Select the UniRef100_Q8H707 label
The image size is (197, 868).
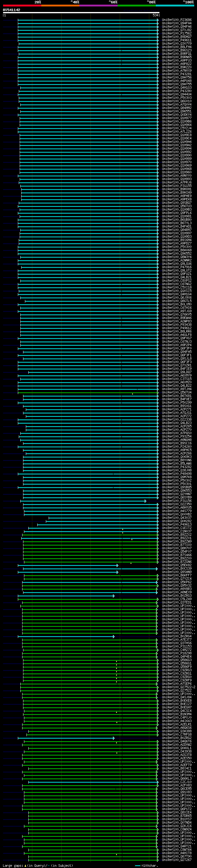176,548
